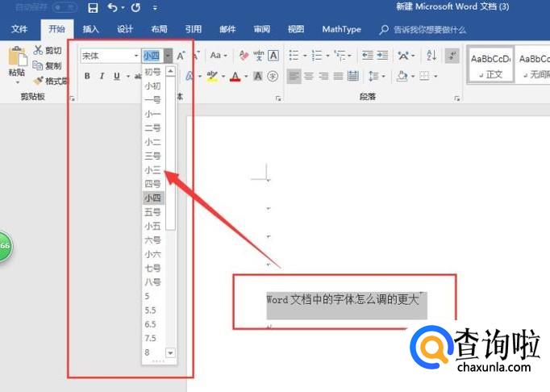Apply distributed alignment

point(353,76)
